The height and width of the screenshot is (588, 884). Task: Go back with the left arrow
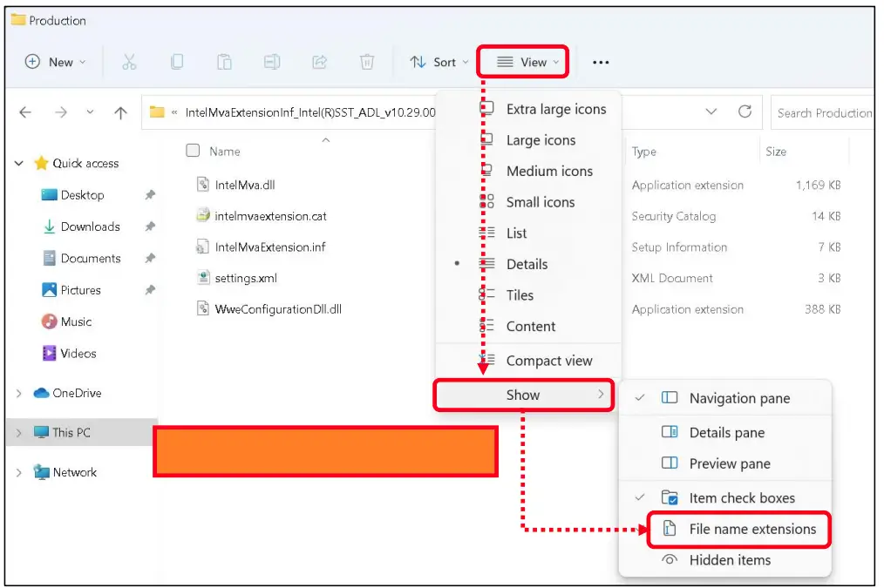[x=25, y=112]
